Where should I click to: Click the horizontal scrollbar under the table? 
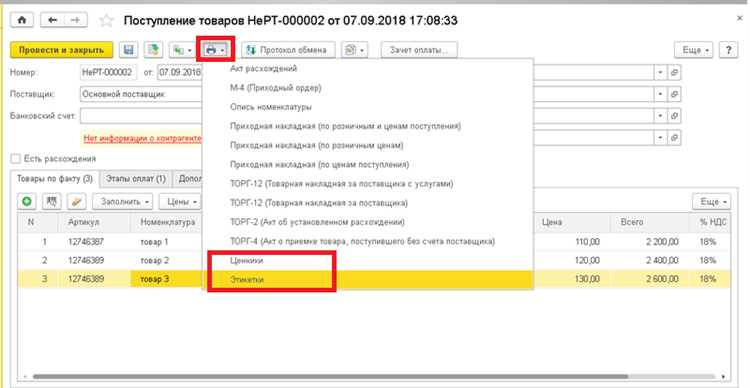tap(330, 377)
